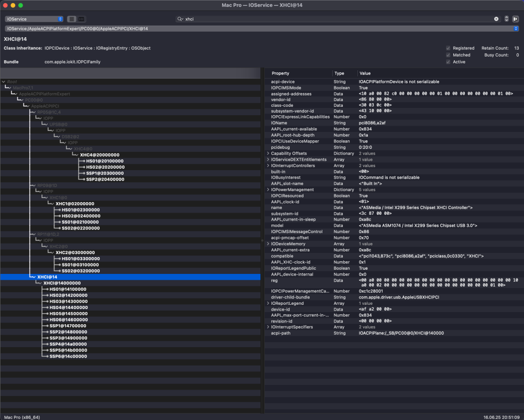Select SSP6@14c00000 in the tree

(68, 356)
